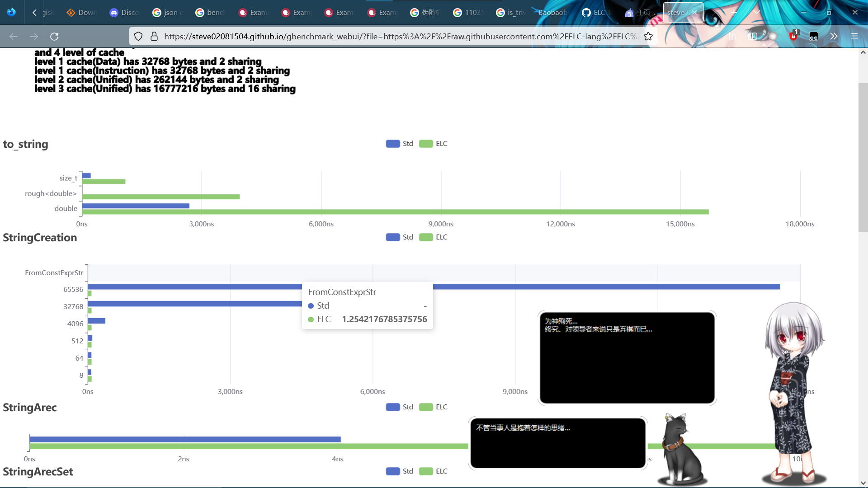Open the Library bookshelf toolbar icon

[732, 36]
